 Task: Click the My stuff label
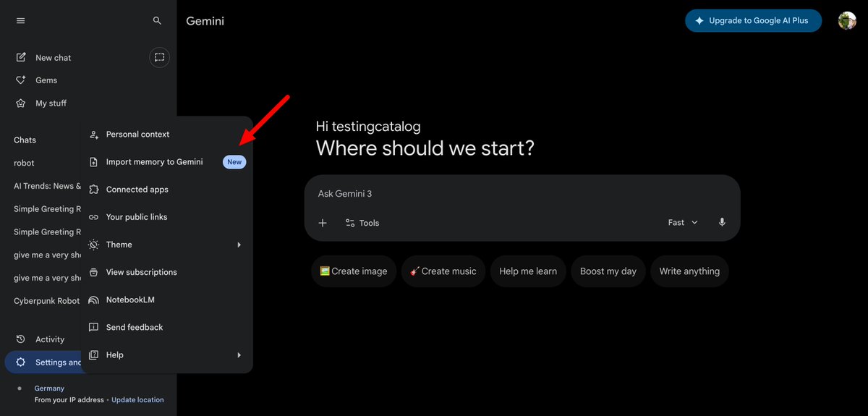click(51, 103)
